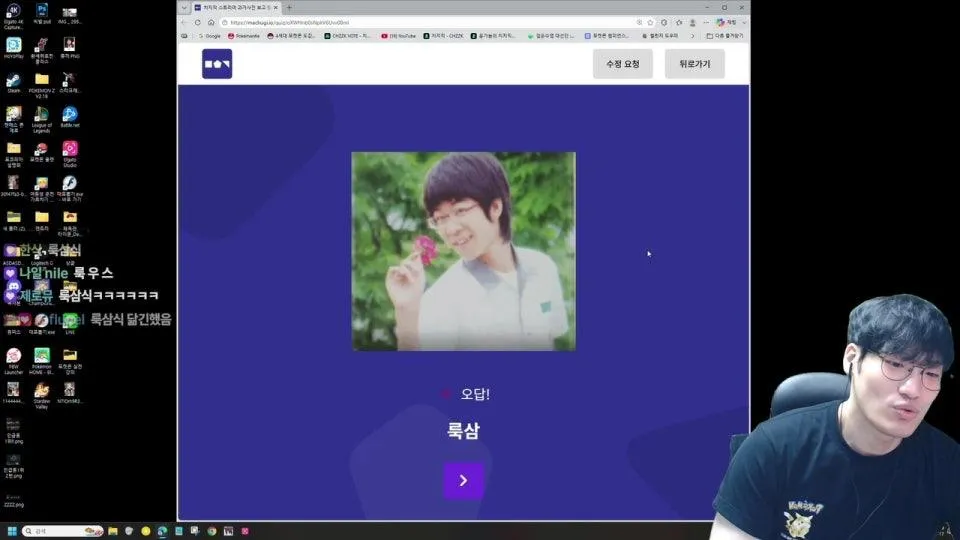
Task: Open the League of Legends desktop icon
Action: tap(42, 119)
